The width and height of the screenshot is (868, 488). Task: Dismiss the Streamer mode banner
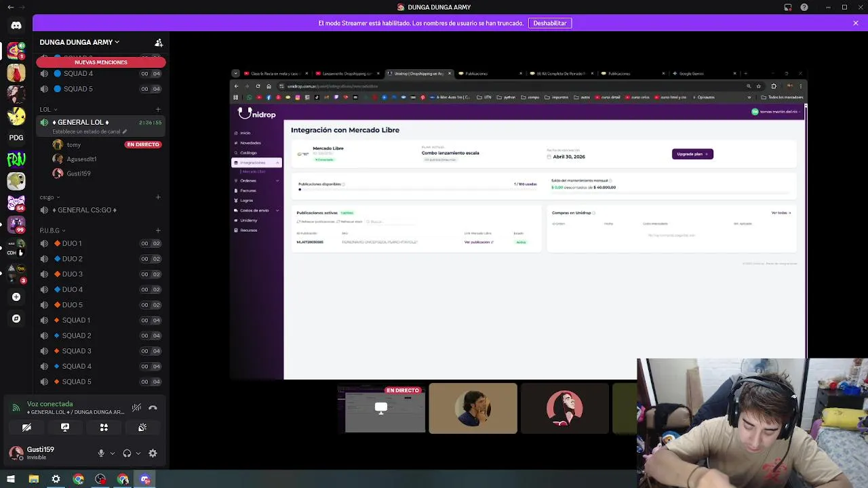pos(856,23)
